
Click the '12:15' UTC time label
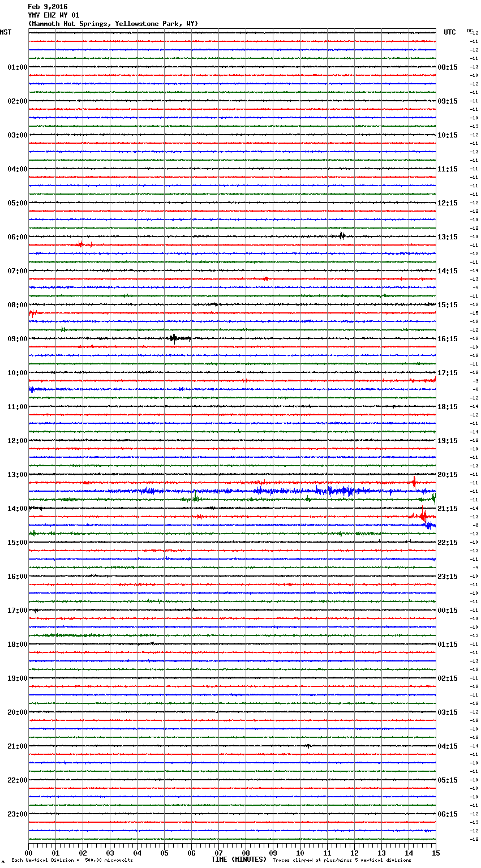[x=448, y=203]
